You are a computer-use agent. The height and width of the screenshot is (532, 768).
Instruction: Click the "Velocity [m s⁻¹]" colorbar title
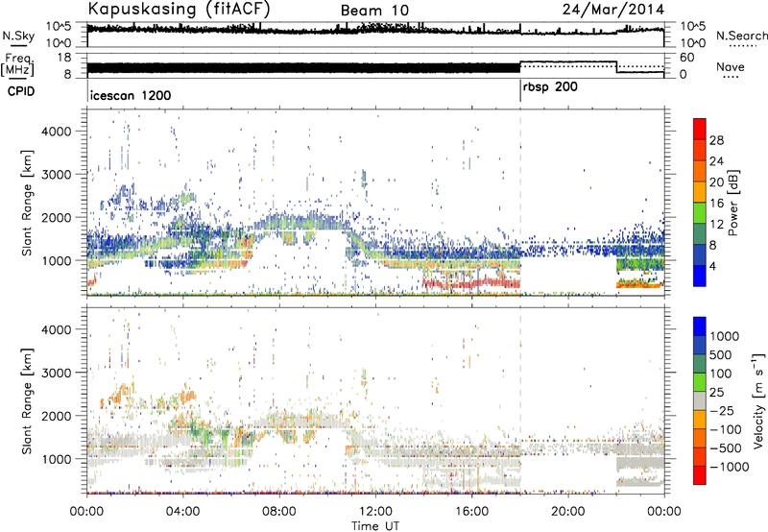pos(757,400)
